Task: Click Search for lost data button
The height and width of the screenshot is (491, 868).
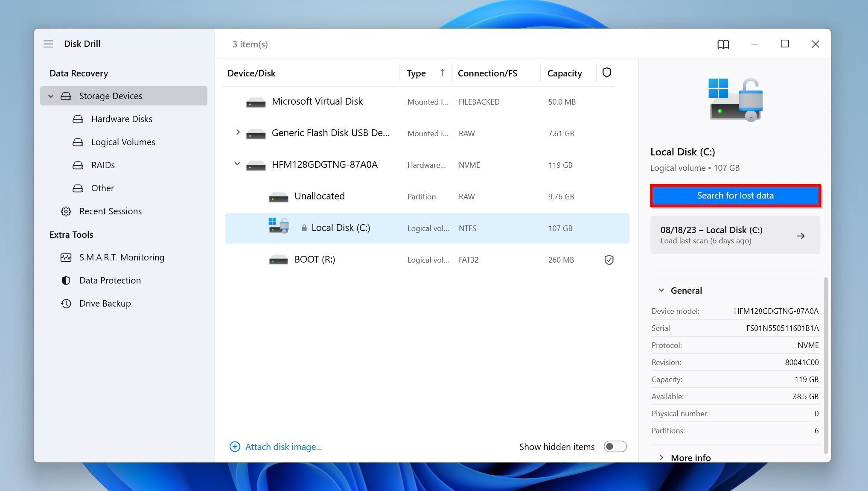Action: pyautogui.click(x=735, y=195)
